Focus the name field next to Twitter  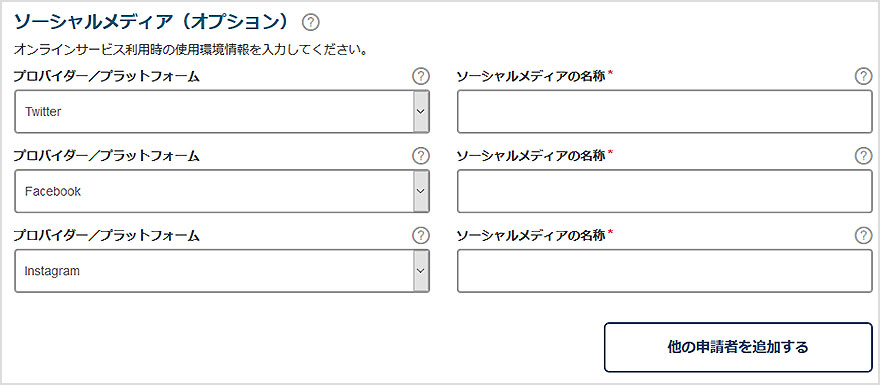[x=664, y=112]
